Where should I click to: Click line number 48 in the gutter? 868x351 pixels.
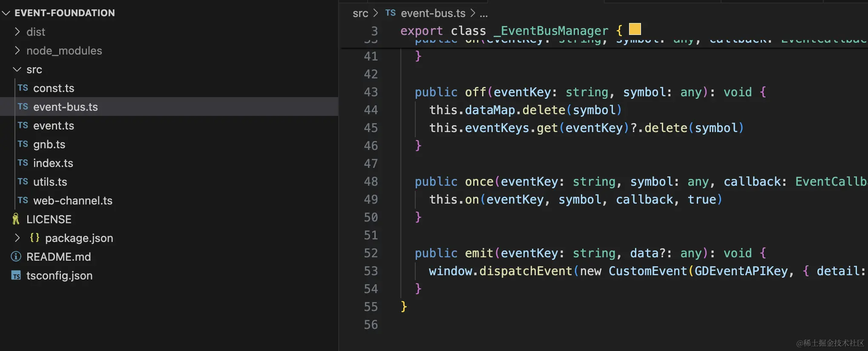click(x=371, y=181)
